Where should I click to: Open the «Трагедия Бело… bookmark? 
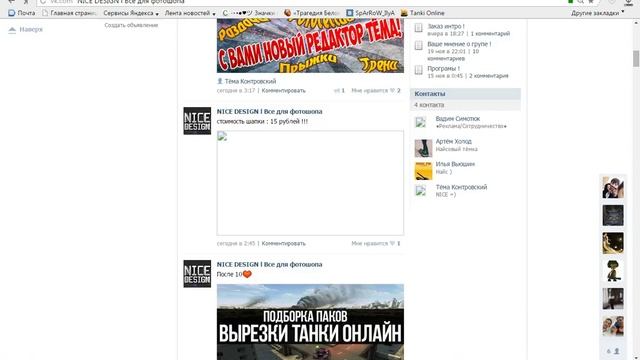[x=312, y=13]
